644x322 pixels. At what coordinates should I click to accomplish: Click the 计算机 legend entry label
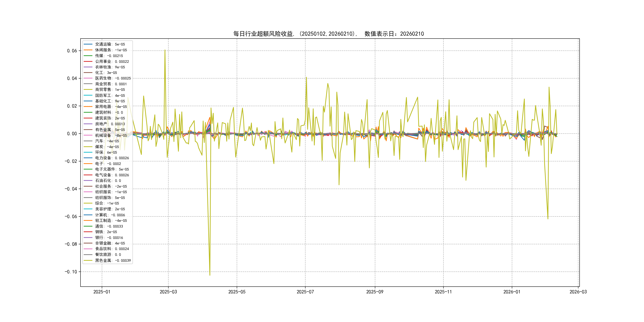coord(110,215)
